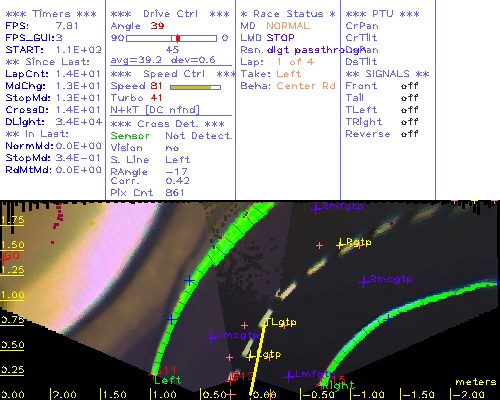Click the 1.00 meters vertical axis label
The image size is (500, 400).
(x=12, y=295)
